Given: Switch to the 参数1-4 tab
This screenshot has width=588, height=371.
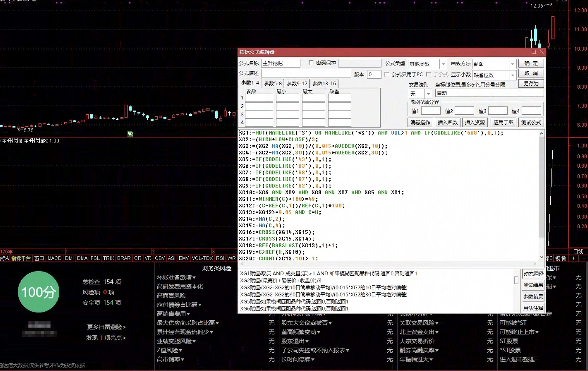Looking at the screenshot, I should (250, 83).
